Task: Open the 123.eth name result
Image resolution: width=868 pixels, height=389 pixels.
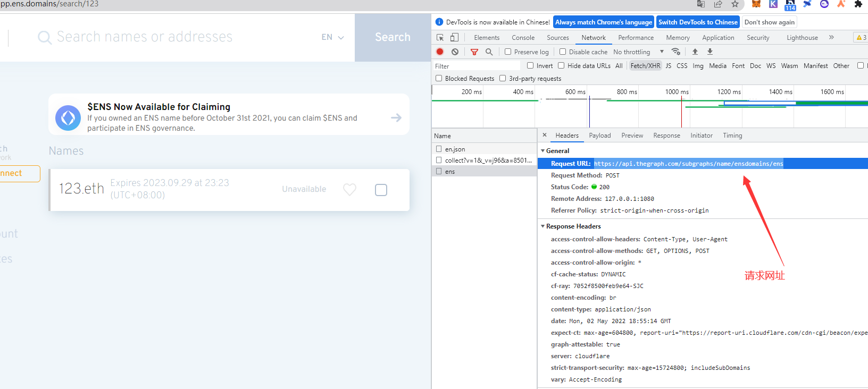Action: pos(81,189)
